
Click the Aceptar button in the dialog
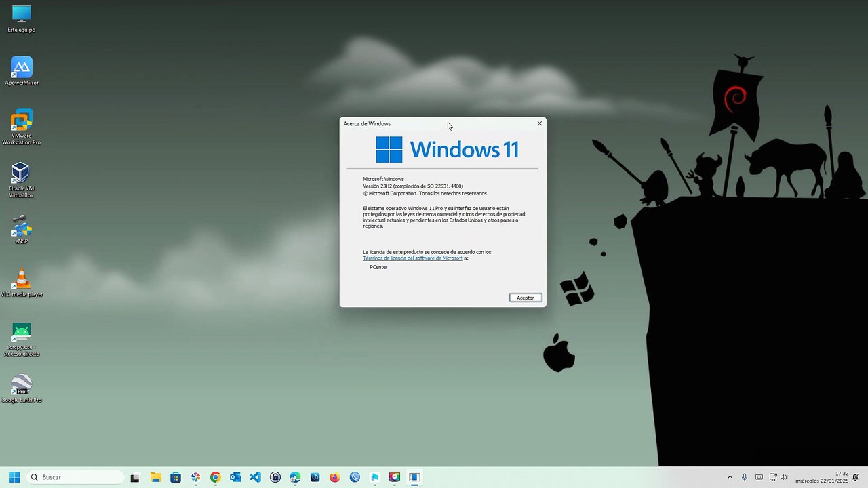coord(526,298)
